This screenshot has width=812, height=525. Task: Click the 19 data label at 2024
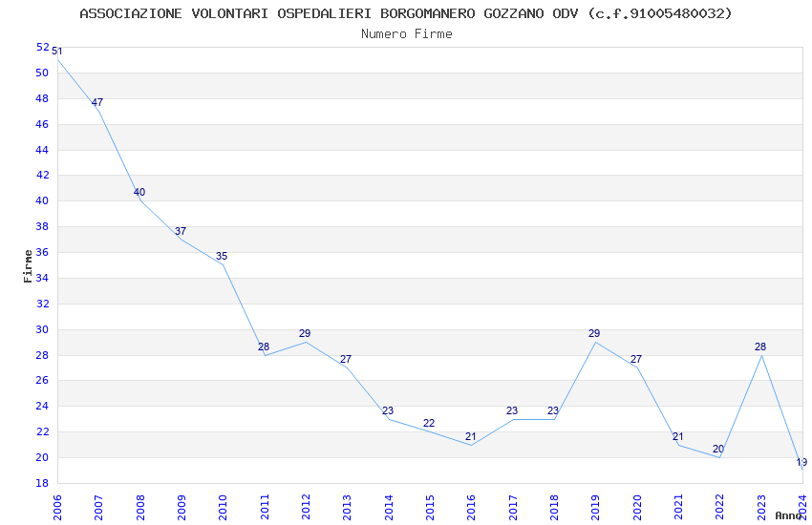[801, 462]
